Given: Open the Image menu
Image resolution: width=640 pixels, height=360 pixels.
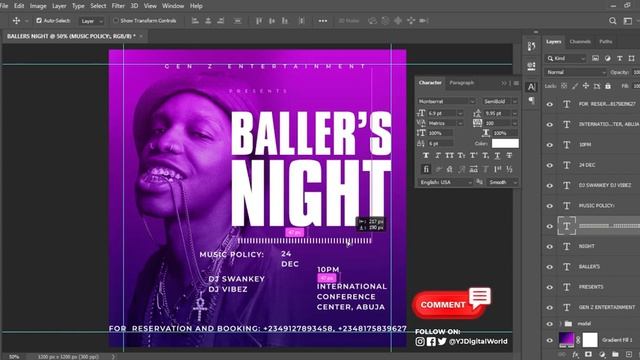Looking at the screenshot, I should 38,6.
